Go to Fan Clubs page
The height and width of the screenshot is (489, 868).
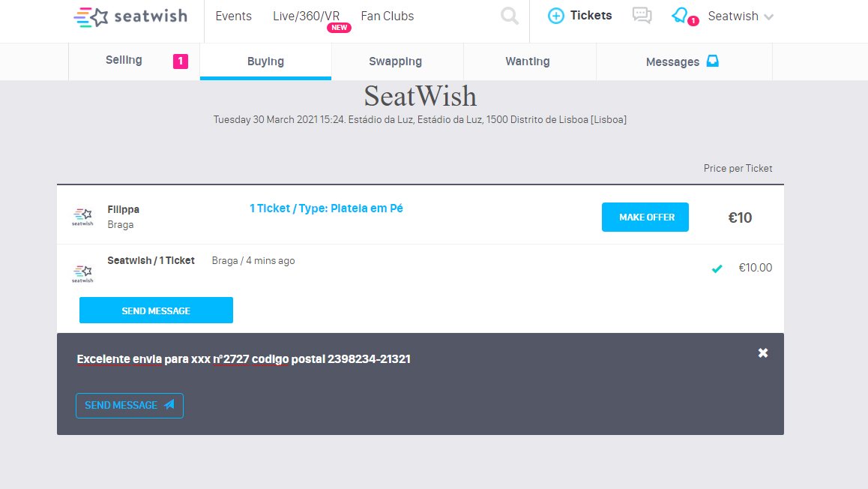[387, 16]
